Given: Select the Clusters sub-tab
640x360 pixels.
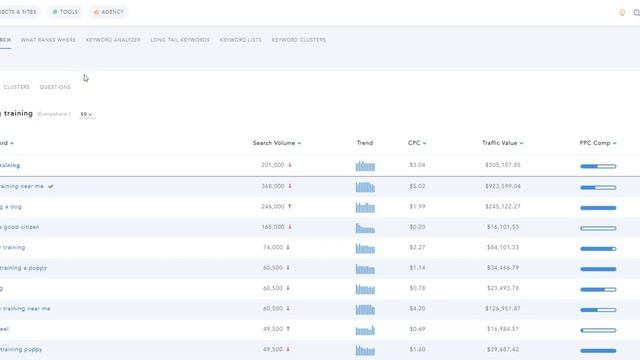Looking at the screenshot, I should 17,87.
